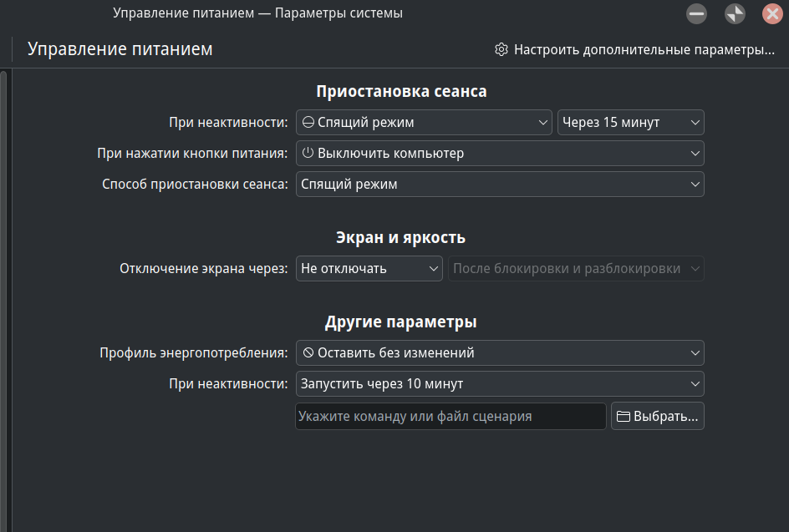Click the command or script file input field
The height and width of the screenshot is (532, 789).
[450, 417]
